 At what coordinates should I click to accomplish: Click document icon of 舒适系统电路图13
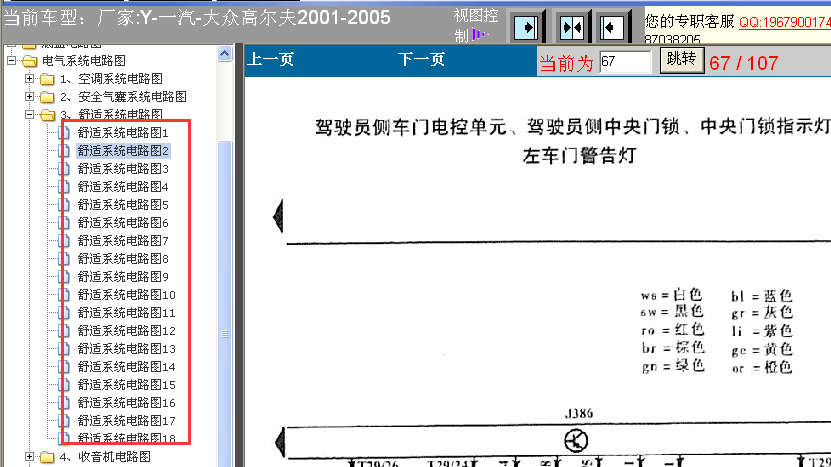tap(64, 349)
